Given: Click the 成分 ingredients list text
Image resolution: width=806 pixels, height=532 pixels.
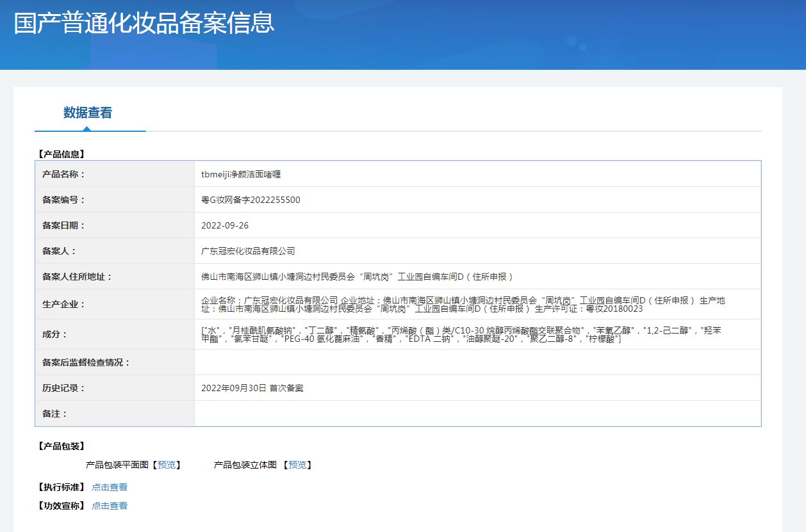Looking at the screenshot, I should 463,334.
